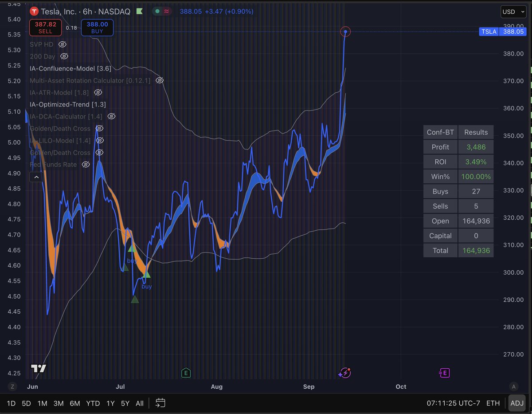Image resolution: width=532 pixels, height=414 pixels.
Task: Click the Win% value 100.00%
Action: coord(476,177)
